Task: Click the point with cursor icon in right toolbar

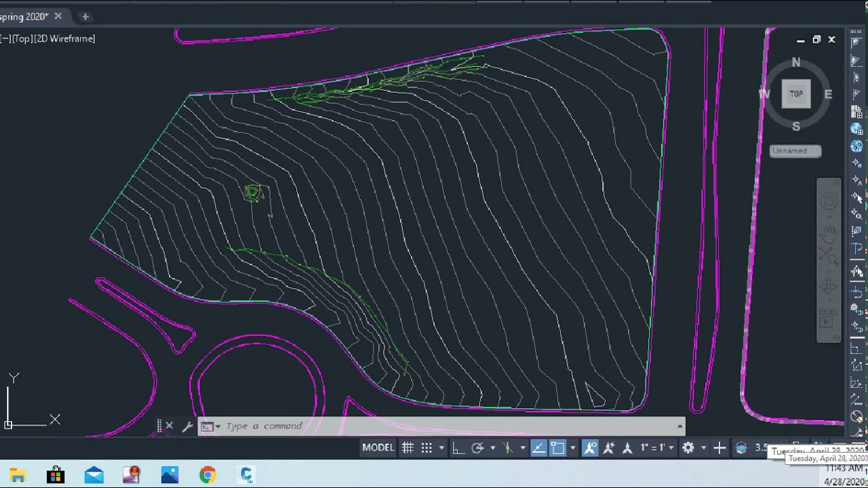Action: pyautogui.click(x=856, y=197)
